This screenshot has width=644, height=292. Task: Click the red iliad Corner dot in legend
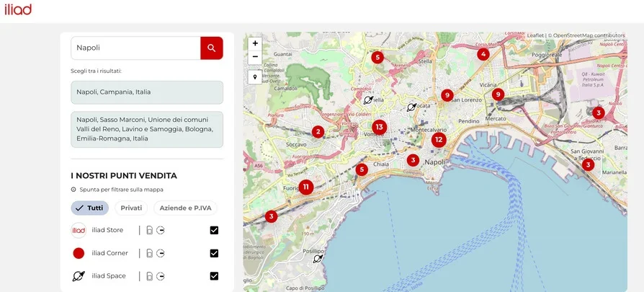coord(79,253)
